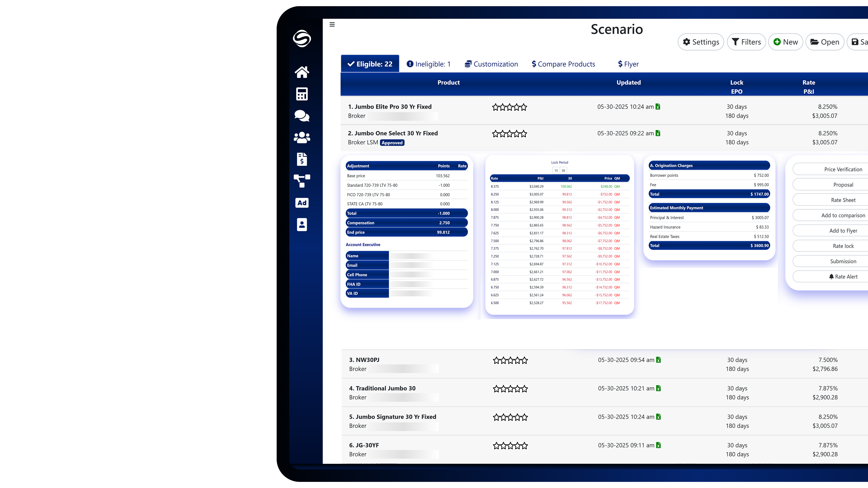This screenshot has height=488, width=868.
Task: Sort by the Product column header
Action: tap(448, 82)
